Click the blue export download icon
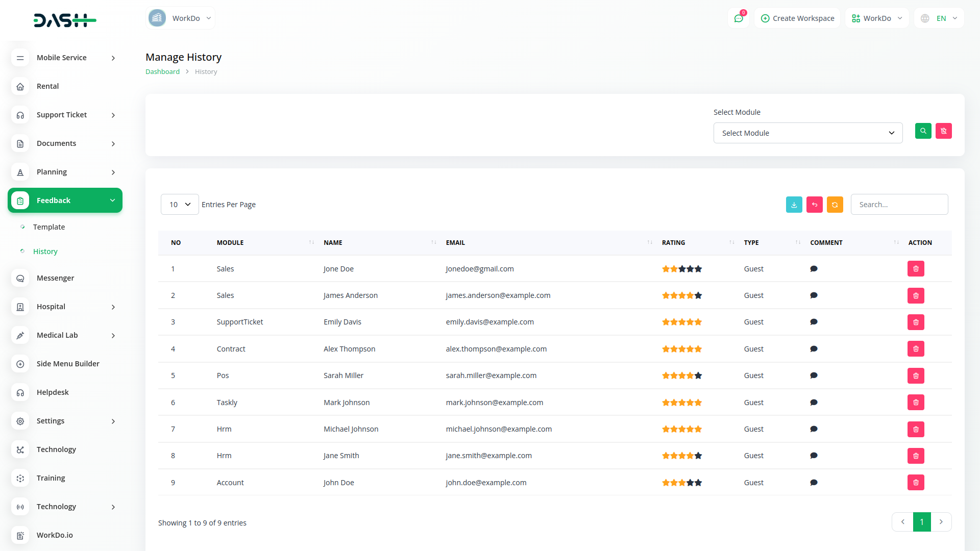Screen dimensions: 980x551 tap(794, 205)
